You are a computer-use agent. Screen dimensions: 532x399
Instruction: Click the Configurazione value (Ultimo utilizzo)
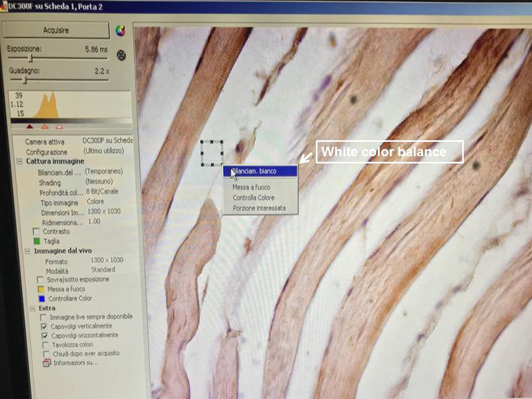[104, 151]
